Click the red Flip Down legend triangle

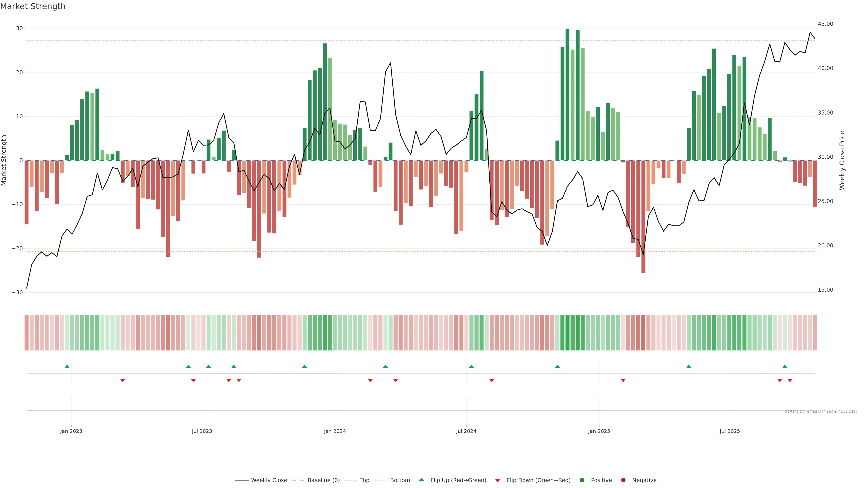498,480
